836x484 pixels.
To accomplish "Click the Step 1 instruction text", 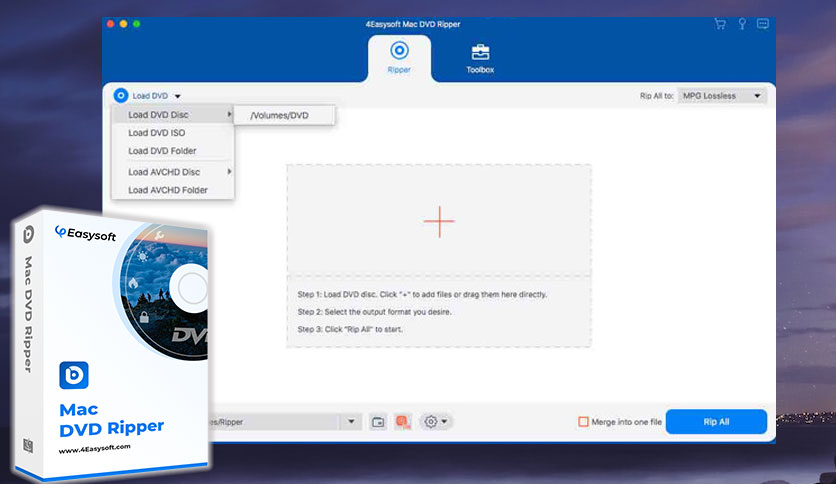I will pos(422,294).
